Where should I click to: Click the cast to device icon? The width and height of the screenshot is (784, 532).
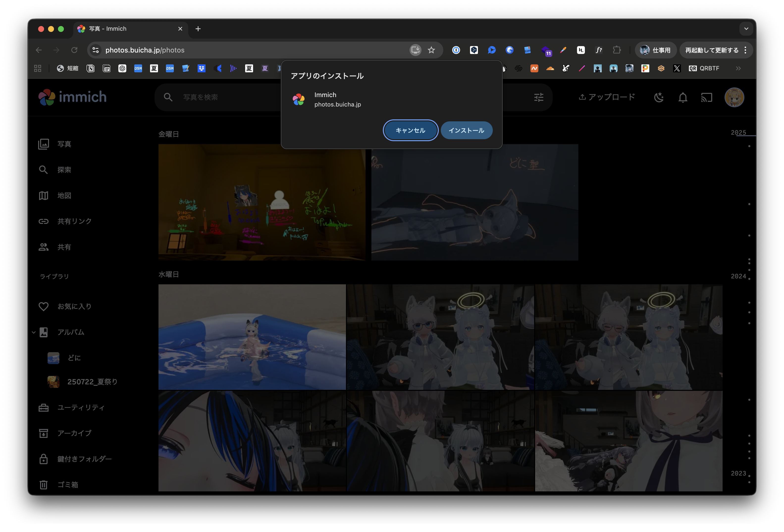pyautogui.click(x=706, y=98)
